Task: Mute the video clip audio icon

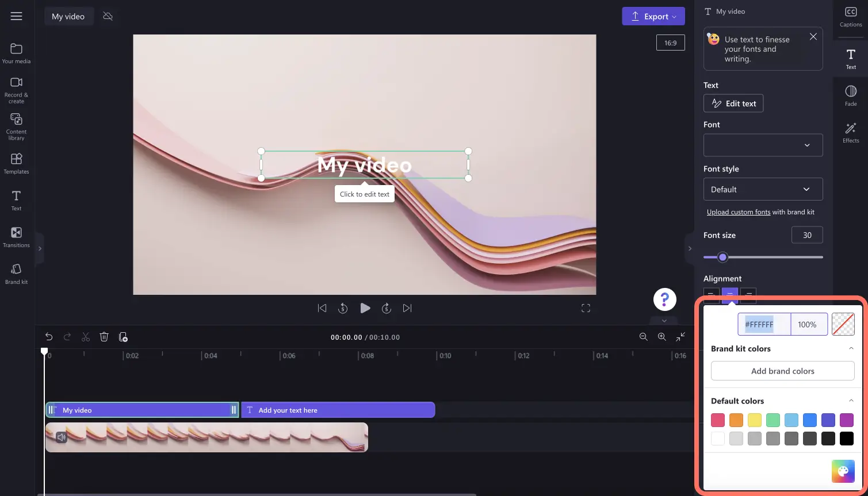Action: tap(62, 437)
